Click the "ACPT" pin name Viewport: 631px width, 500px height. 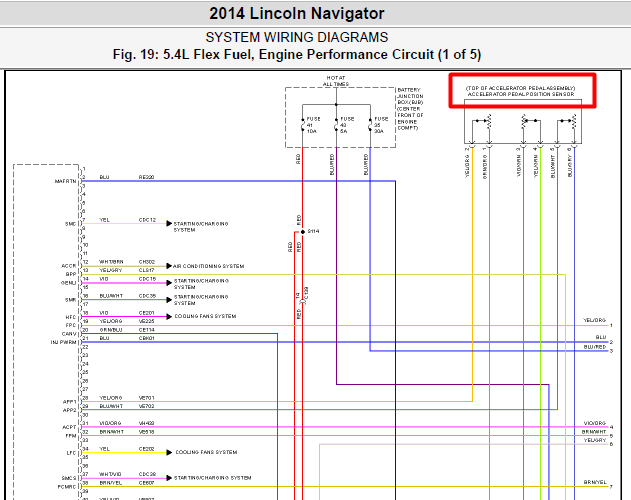69,427
